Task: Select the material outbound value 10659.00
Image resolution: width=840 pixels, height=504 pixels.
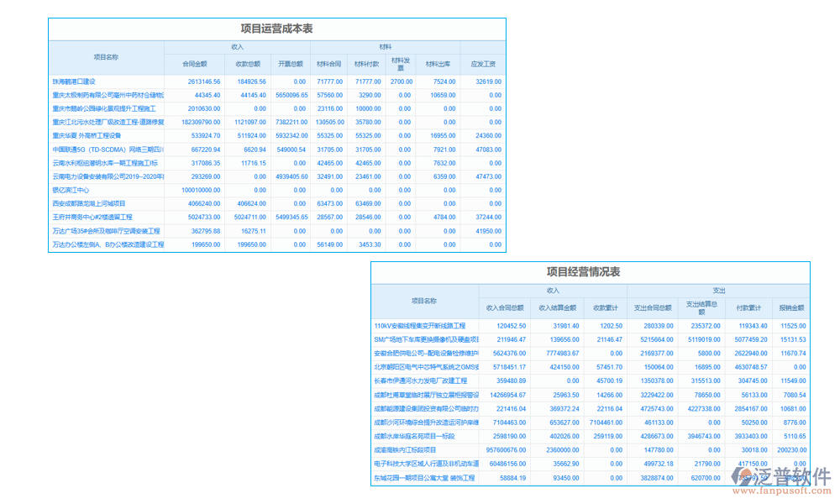Action: pos(443,95)
